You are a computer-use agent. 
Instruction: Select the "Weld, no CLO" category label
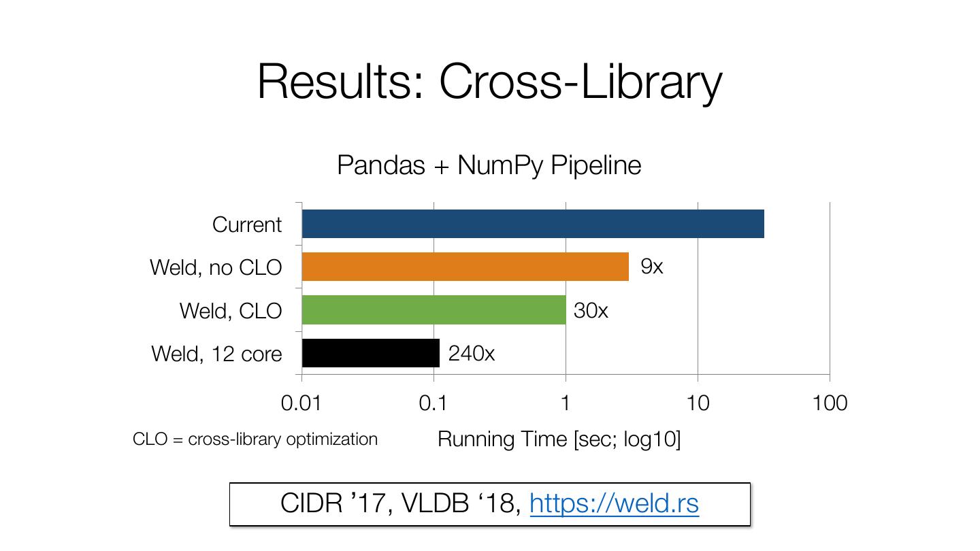tap(216, 267)
